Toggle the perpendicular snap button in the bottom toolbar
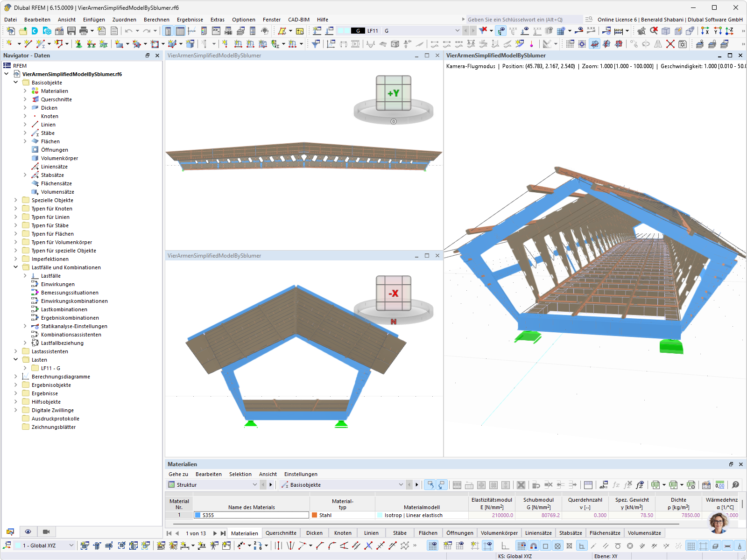The width and height of the screenshot is (747, 560). [x=582, y=546]
